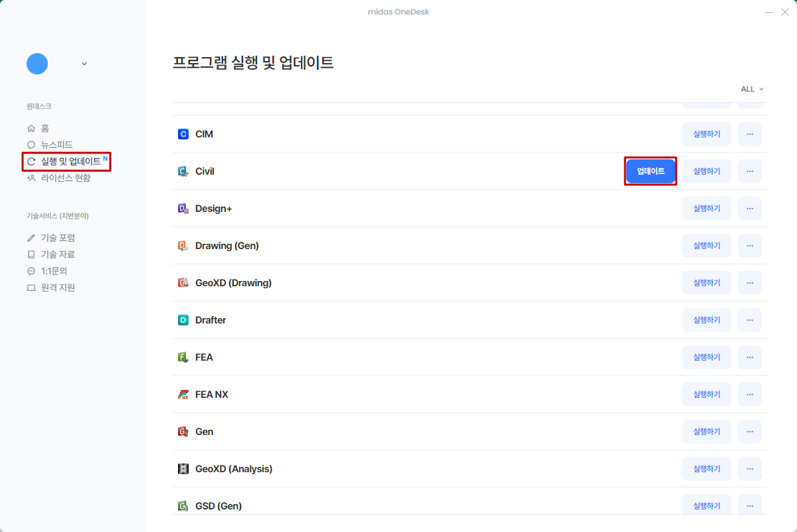Viewport: 797px width, 532px height.
Task: Click the speech bubble icon beside 뉴스피드
Action: [31, 145]
